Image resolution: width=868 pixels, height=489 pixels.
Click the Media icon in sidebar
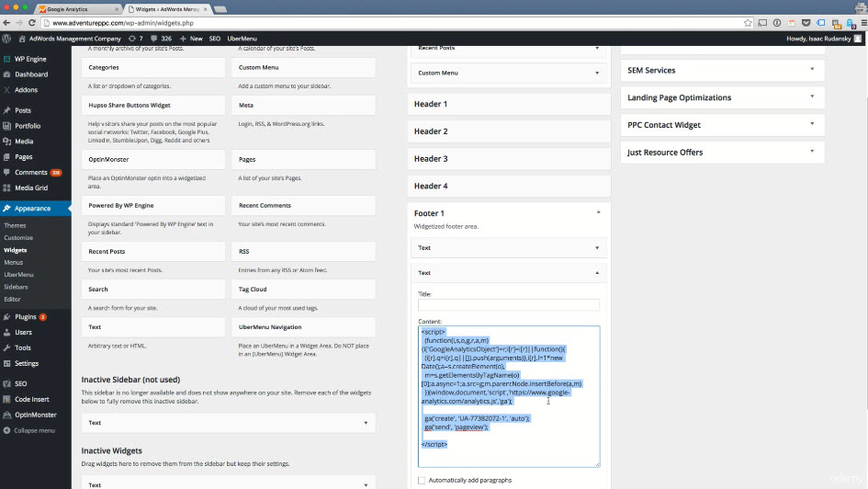(7, 142)
